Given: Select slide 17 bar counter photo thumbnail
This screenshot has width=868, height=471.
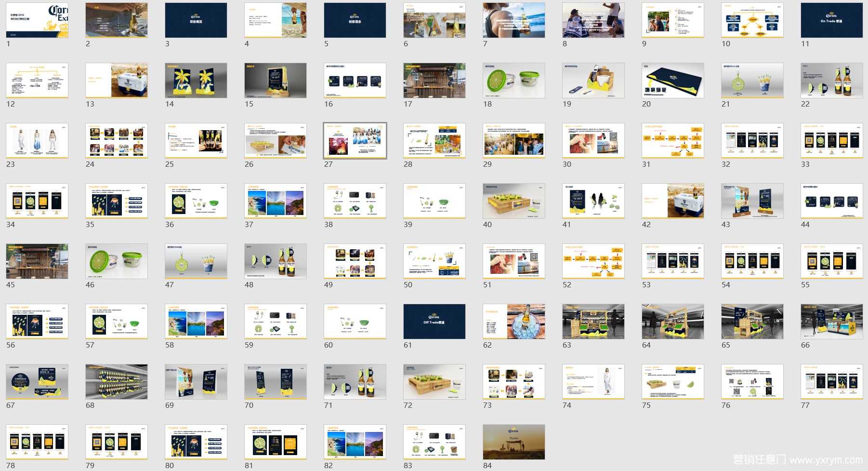Looking at the screenshot, I should point(434,81).
